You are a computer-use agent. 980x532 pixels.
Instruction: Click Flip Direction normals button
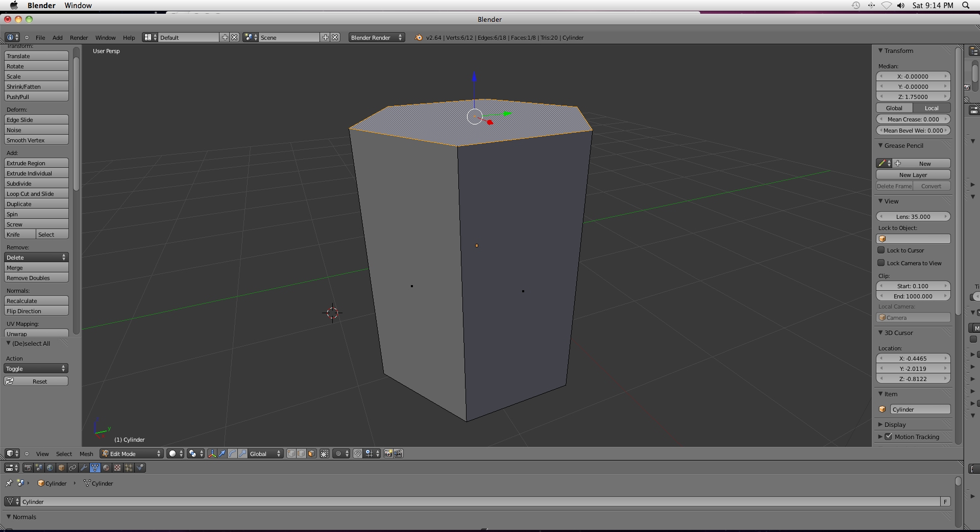[36, 311]
